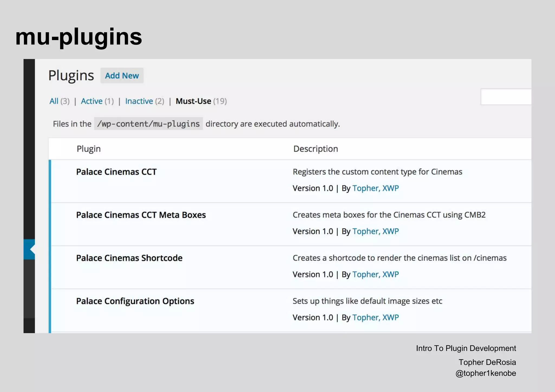The height and width of the screenshot is (392, 555).
Task: Filter plugins by Active (1)
Action: click(97, 101)
